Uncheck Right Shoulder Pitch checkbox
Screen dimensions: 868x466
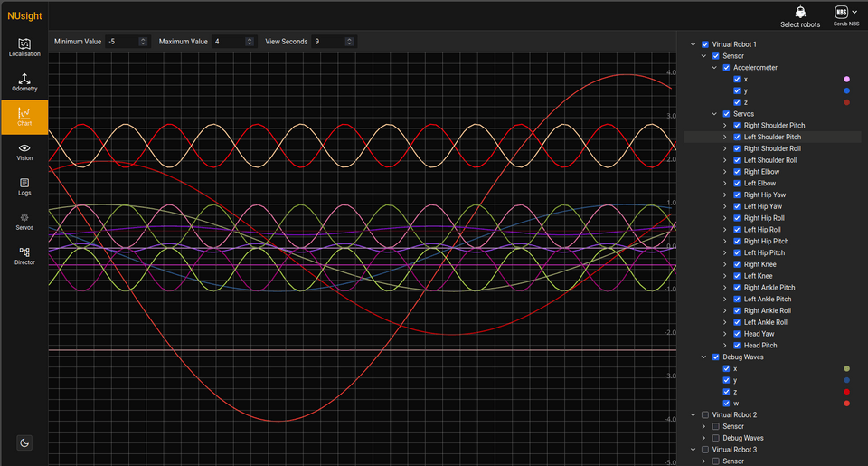click(737, 125)
